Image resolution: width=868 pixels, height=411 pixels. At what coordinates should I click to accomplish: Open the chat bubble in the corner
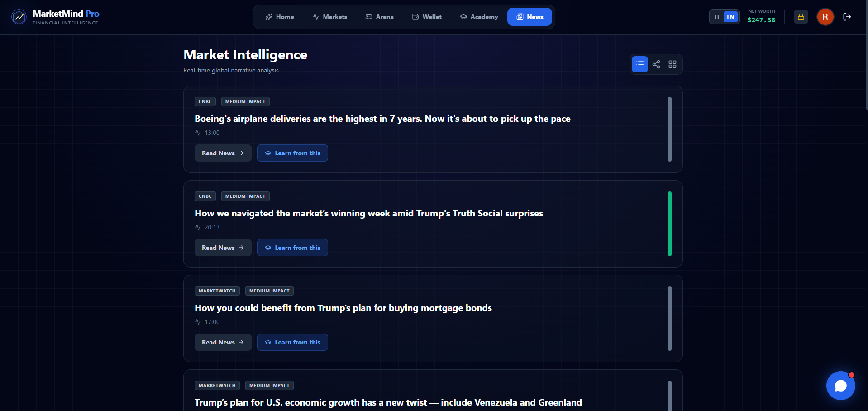pyautogui.click(x=840, y=386)
